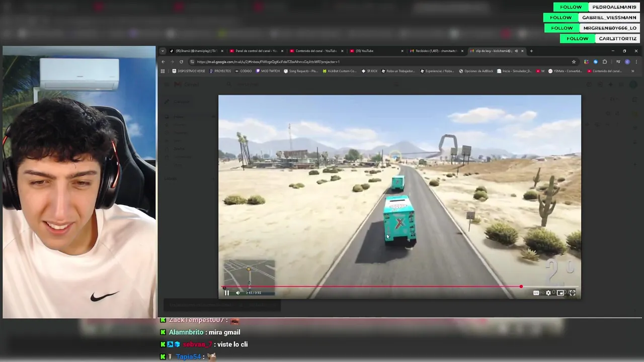Enter fullscreen mode in the video player

(x=573, y=293)
